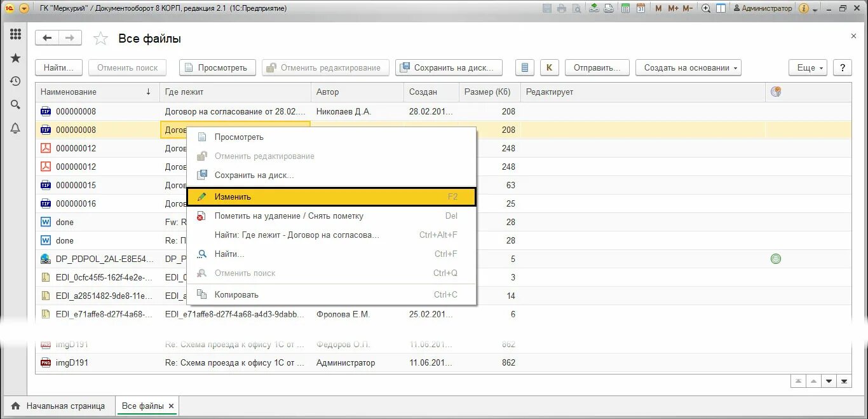Viewport: 868px width, 419px height.
Task: Open the calendar icon in title bar
Action: (641, 8)
